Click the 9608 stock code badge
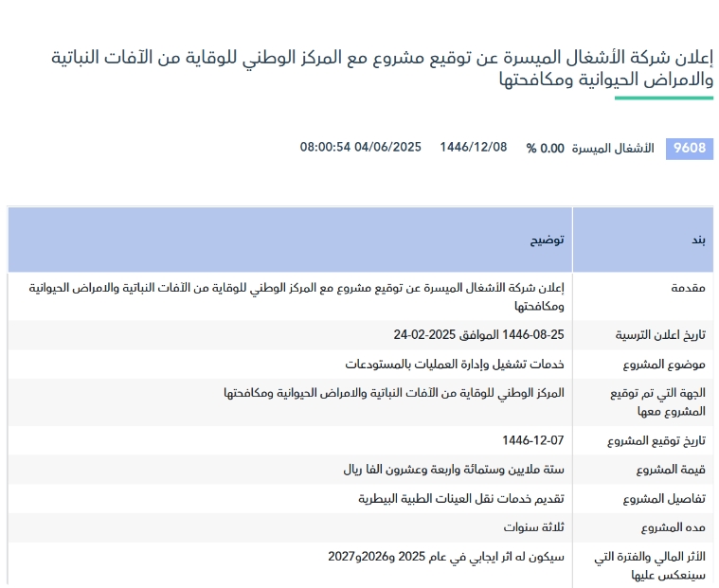The width and height of the screenshot is (719, 588). (x=689, y=148)
